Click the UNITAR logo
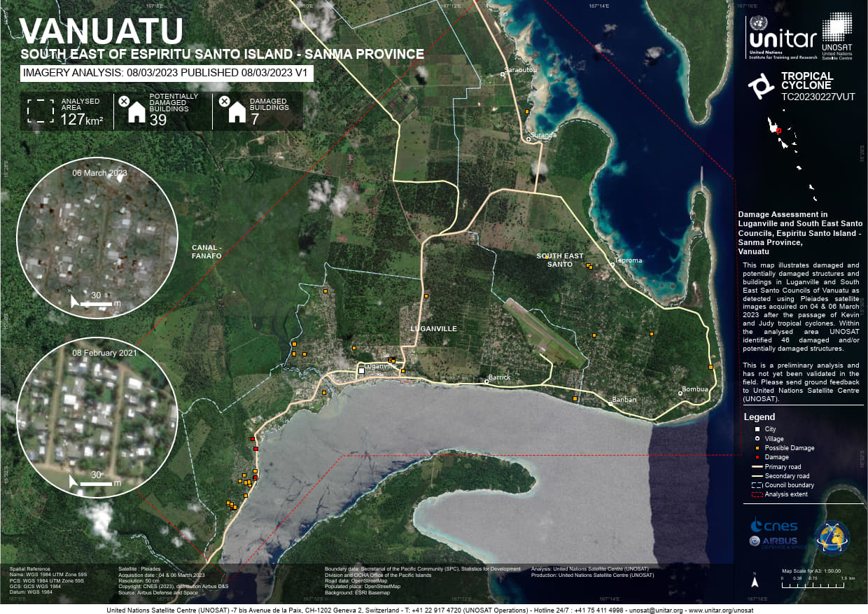The width and height of the screenshot is (868, 614). tap(783, 37)
